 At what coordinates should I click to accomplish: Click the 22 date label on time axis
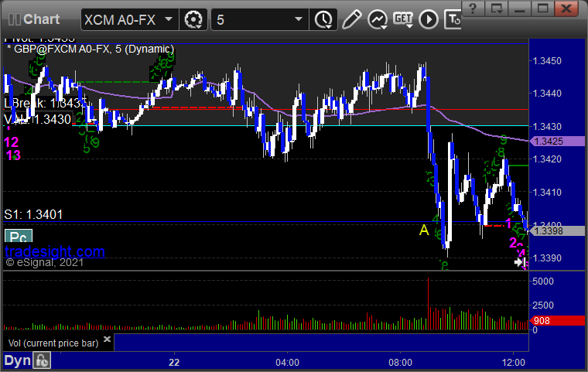[x=174, y=362]
